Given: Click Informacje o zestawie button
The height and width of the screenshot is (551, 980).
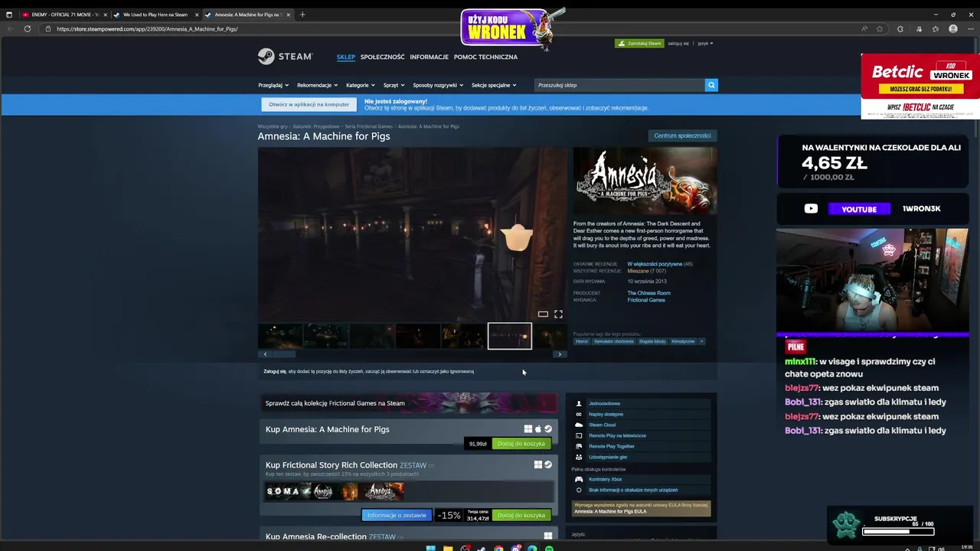Looking at the screenshot, I should click(397, 515).
